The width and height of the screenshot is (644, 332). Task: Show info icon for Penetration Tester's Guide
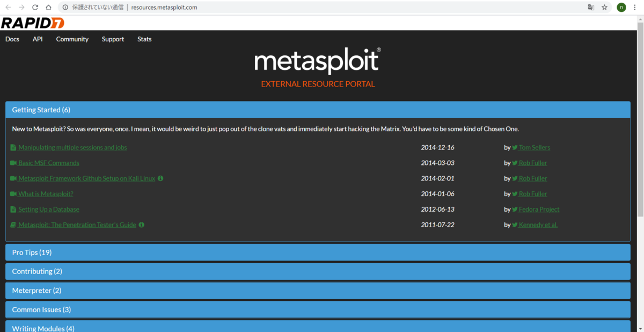142,225
